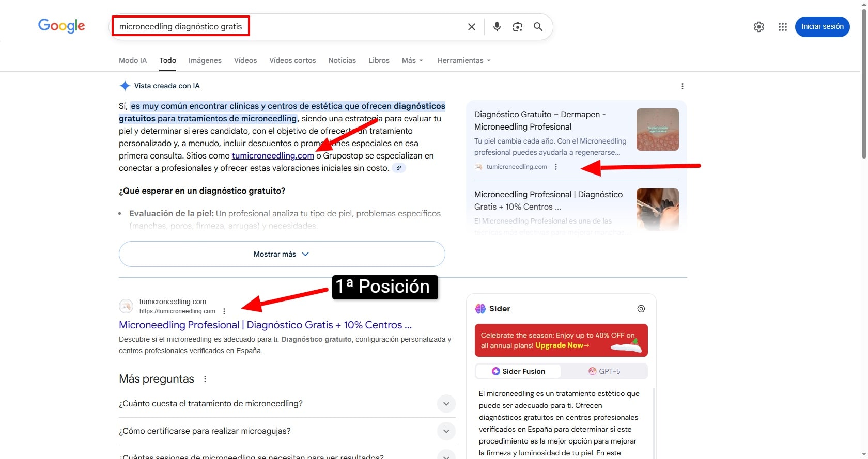The width and height of the screenshot is (868, 459).
Task: Open the Google apps grid
Action: tap(782, 27)
